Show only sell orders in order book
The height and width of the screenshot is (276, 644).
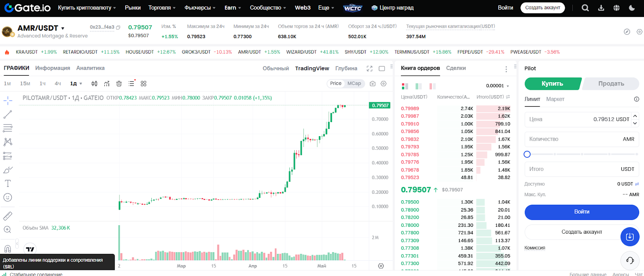pyautogui.click(x=432, y=86)
